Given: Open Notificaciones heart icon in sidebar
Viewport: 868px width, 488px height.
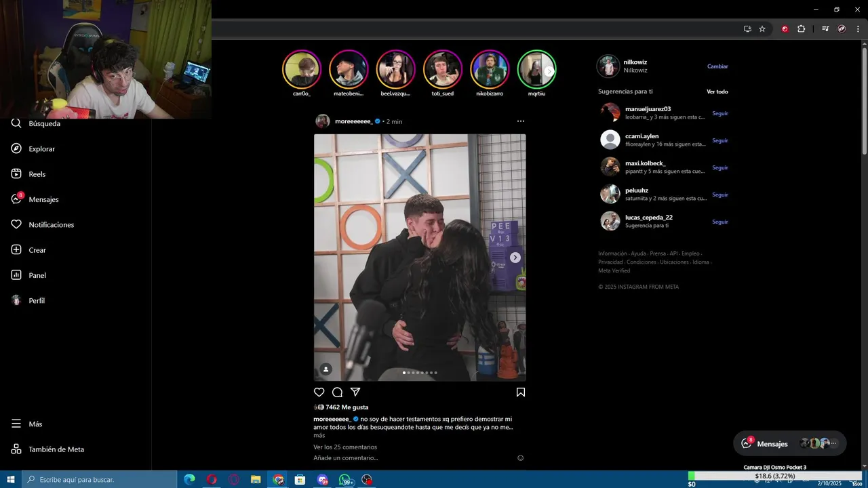Looking at the screenshot, I should pos(16,224).
